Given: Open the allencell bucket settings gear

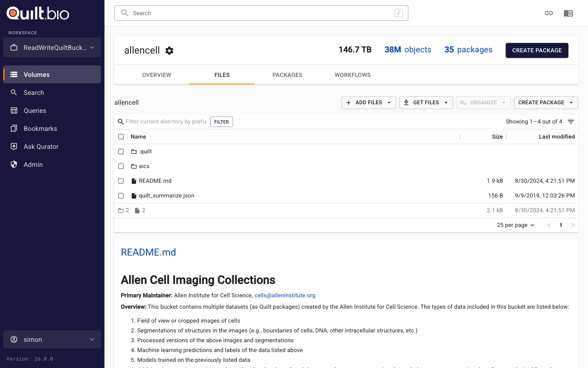Looking at the screenshot, I should tap(169, 50).
